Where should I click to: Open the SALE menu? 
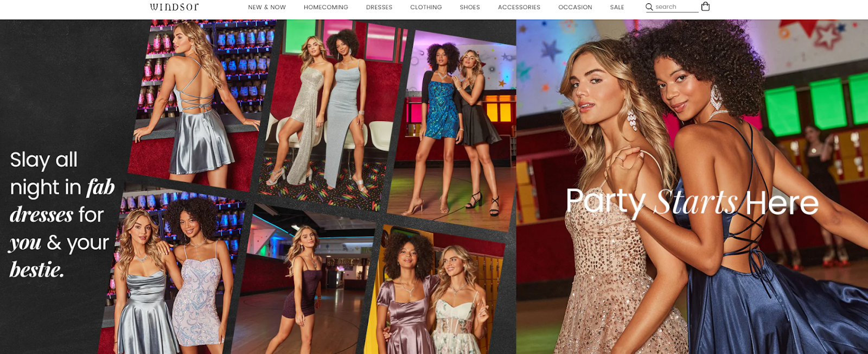click(x=617, y=7)
